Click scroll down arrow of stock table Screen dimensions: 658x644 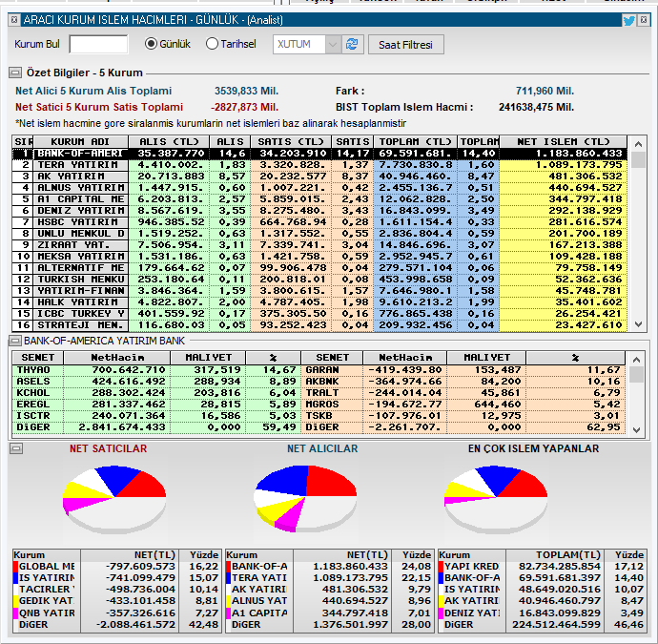[637, 430]
